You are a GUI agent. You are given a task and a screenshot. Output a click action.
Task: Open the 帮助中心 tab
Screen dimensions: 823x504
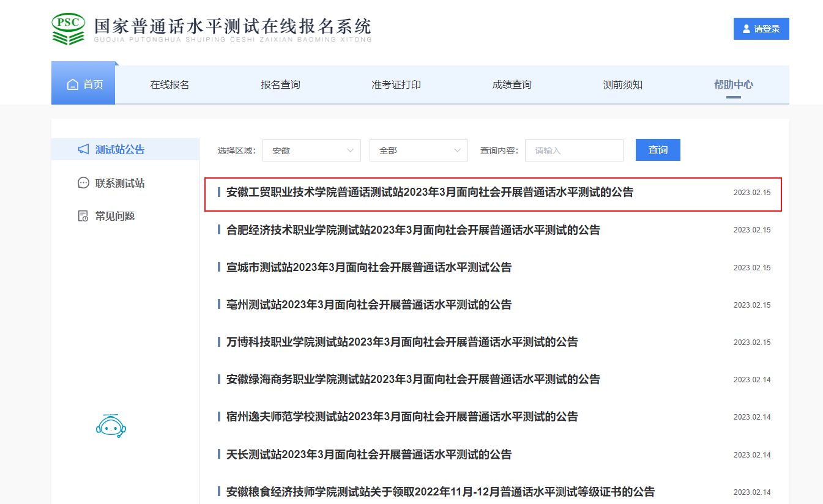[x=733, y=85]
